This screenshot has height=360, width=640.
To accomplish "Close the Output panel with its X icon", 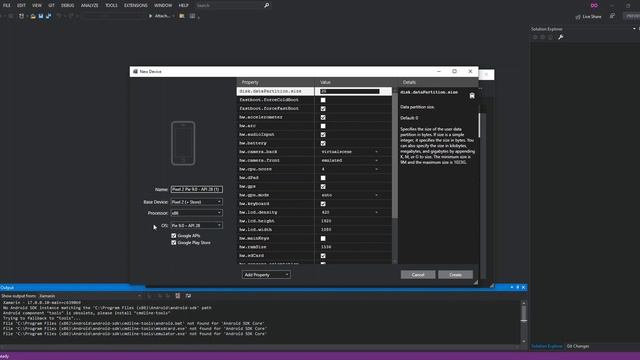I will point(523,288).
